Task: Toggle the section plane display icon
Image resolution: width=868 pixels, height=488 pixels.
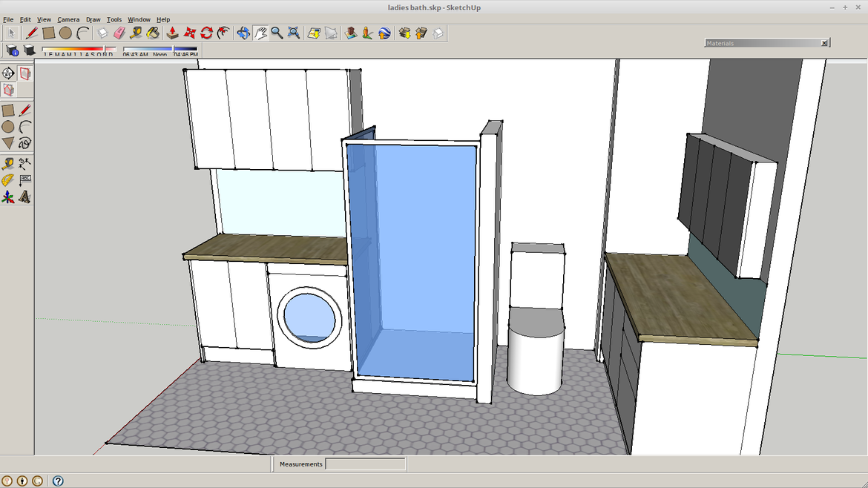Action: click(25, 73)
